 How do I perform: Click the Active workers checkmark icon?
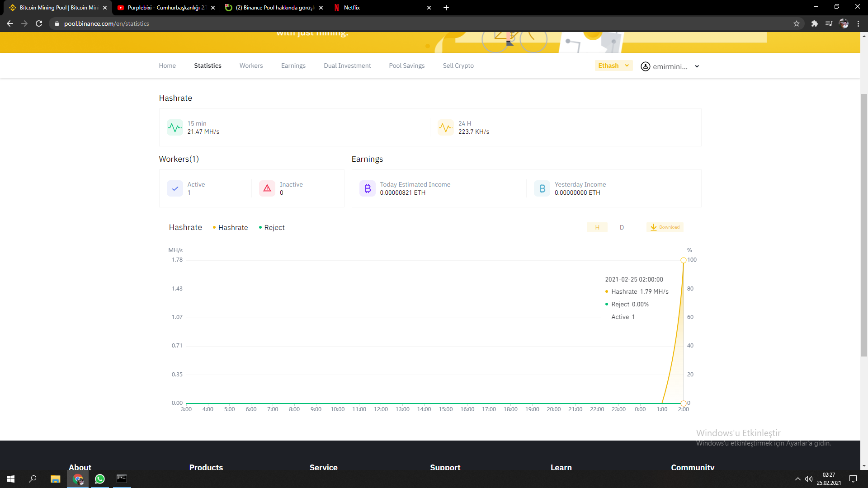point(175,188)
